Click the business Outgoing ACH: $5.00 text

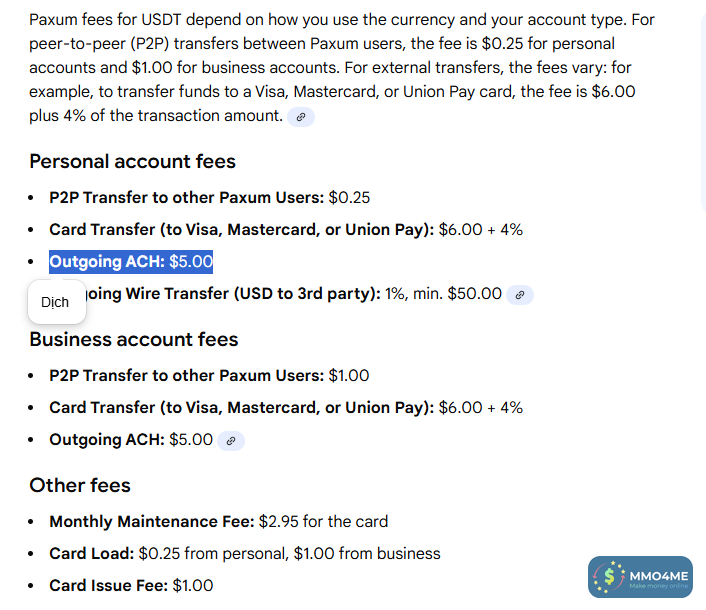(131, 440)
